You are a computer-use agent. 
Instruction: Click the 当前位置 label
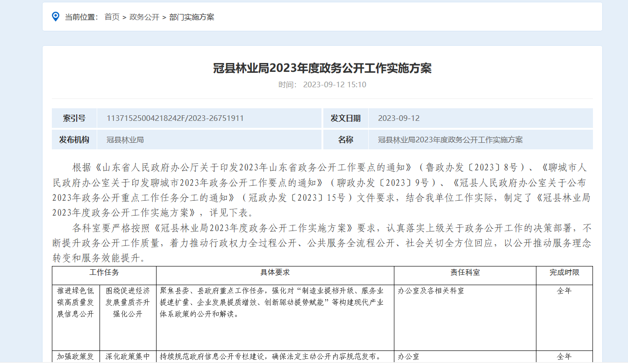(x=81, y=17)
